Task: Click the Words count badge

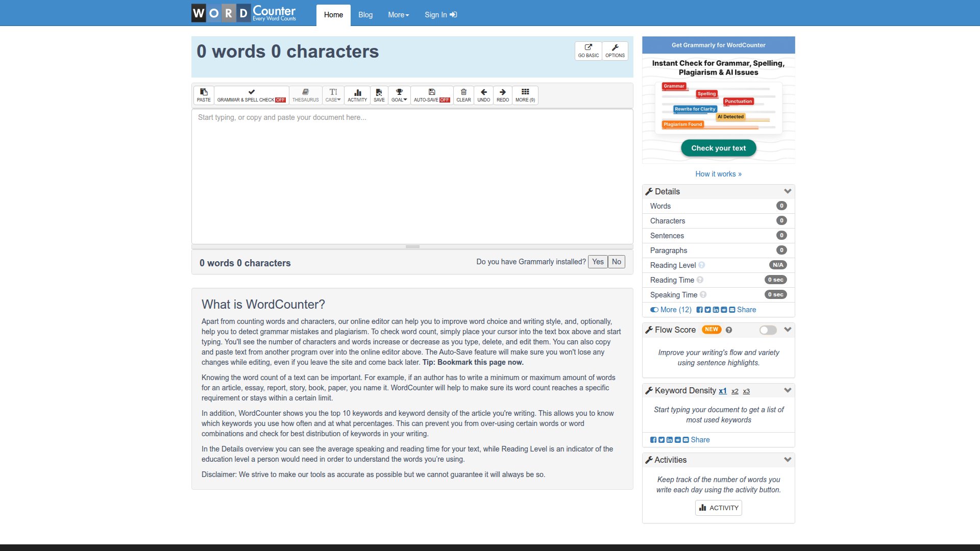Action: point(781,206)
